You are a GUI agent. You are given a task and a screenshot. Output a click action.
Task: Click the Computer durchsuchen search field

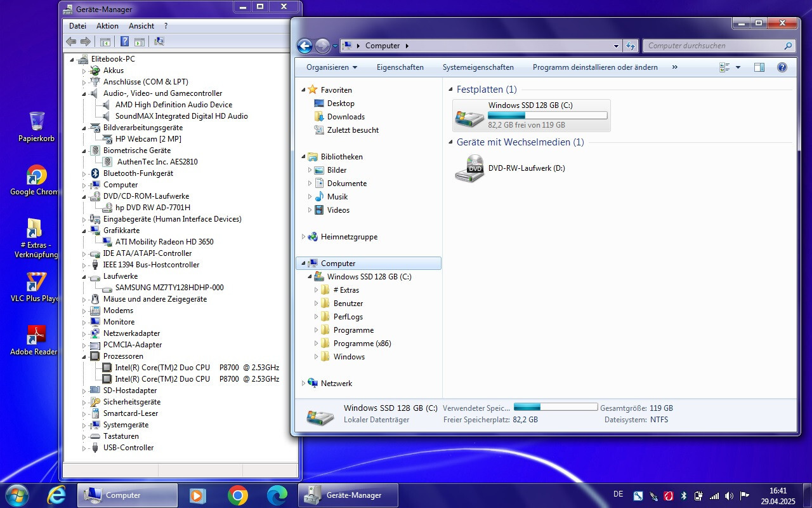click(x=719, y=46)
